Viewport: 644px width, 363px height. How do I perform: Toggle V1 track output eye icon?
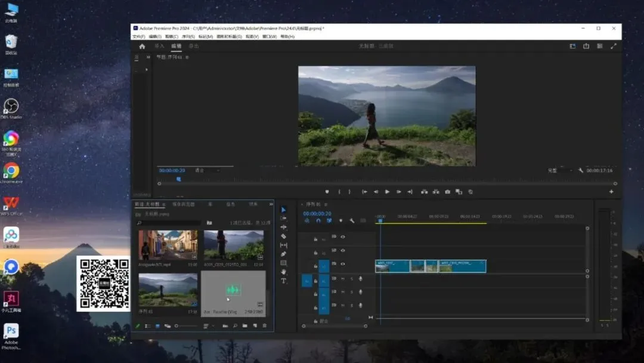point(342,264)
